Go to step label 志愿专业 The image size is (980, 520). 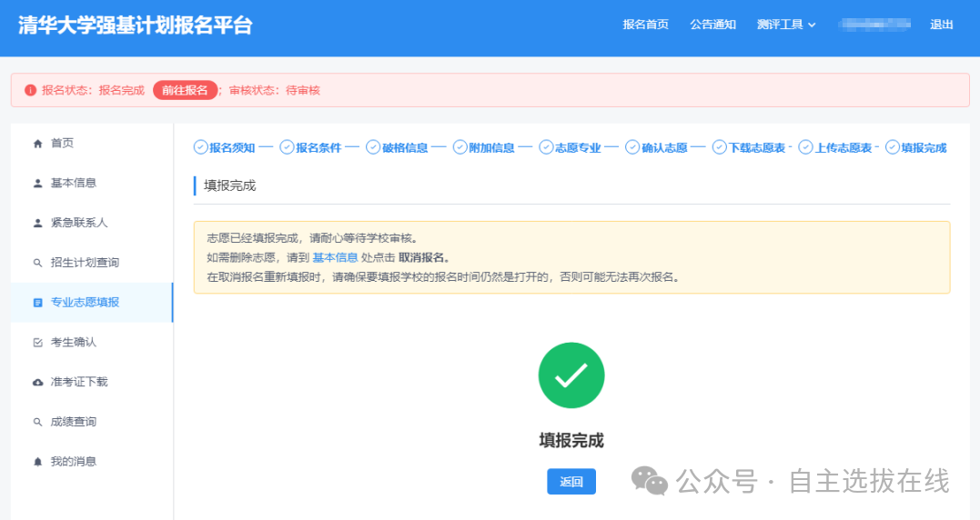click(578, 148)
